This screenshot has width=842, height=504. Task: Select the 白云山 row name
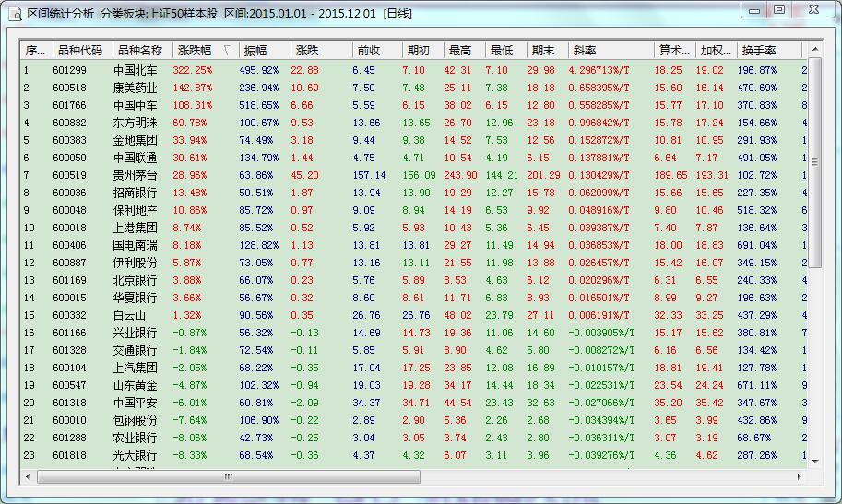point(129,315)
